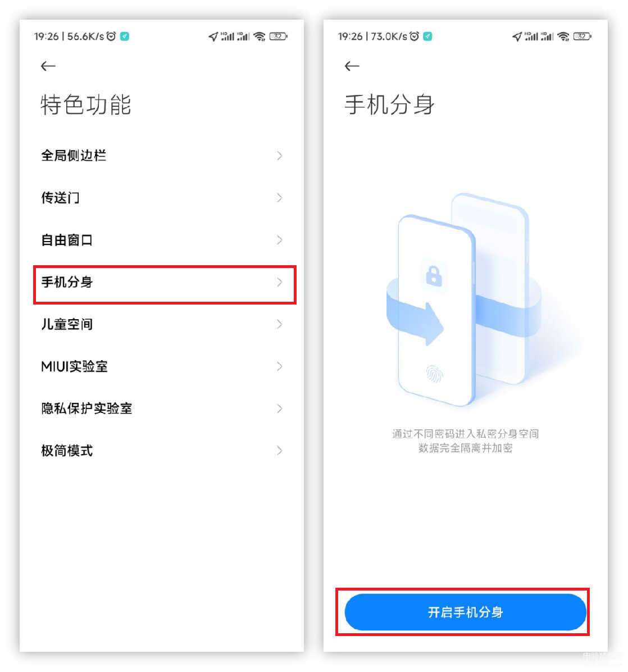Image resolution: width=628 pixels, height=672 pixels.
Task: Tap Wi-Fi icon in left status bar
Action: (x=260, y=37)
